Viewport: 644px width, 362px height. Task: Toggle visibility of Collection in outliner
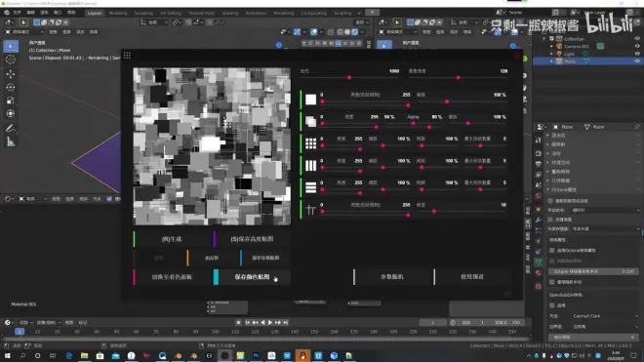click(x=637, y=39)
